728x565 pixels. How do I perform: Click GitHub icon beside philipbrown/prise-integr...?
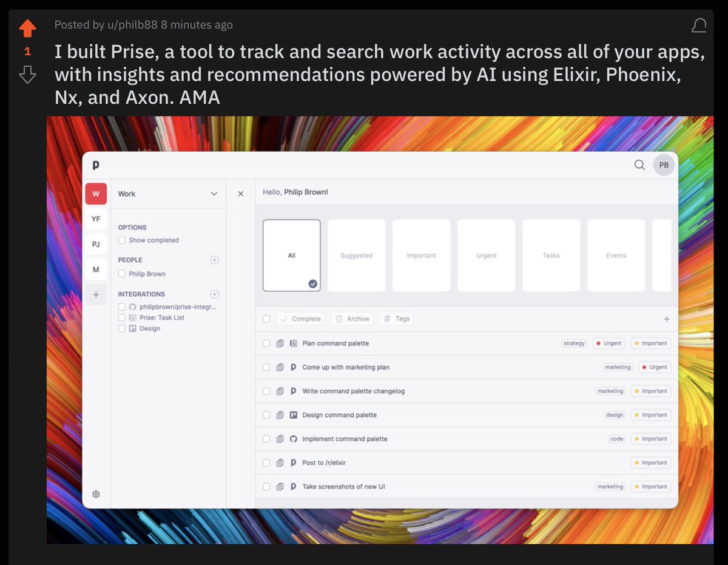(x=132, y=306)
